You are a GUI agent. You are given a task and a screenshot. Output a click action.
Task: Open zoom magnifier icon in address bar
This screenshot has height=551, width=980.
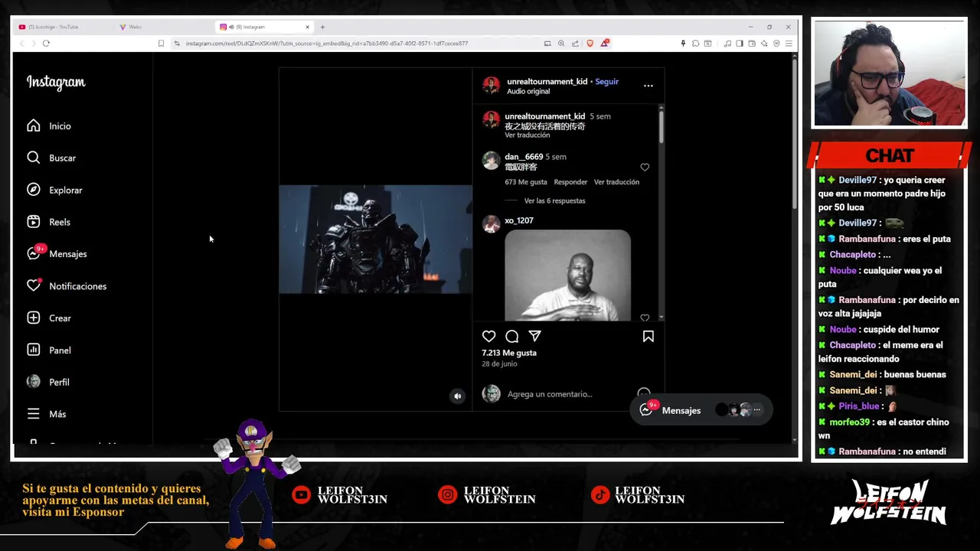[x=561, y=44]
